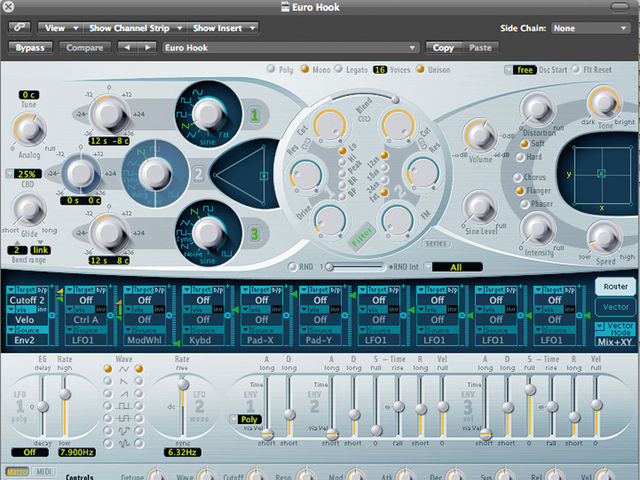The image size is (640, 480).
Task: Switch to Router tab
Action: tap(615, 287)
